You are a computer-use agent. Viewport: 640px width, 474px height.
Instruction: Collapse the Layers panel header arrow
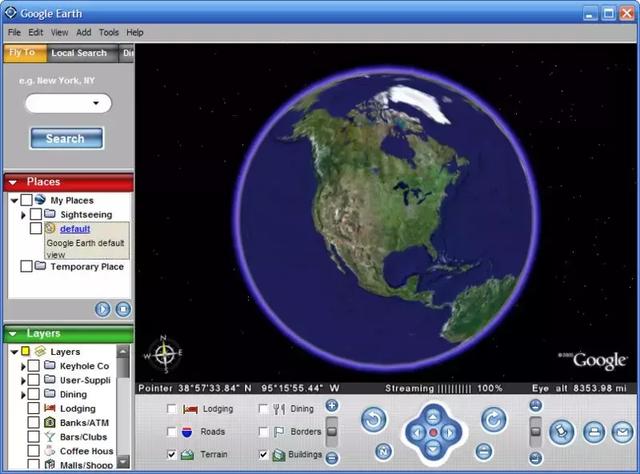click(13, 334)
